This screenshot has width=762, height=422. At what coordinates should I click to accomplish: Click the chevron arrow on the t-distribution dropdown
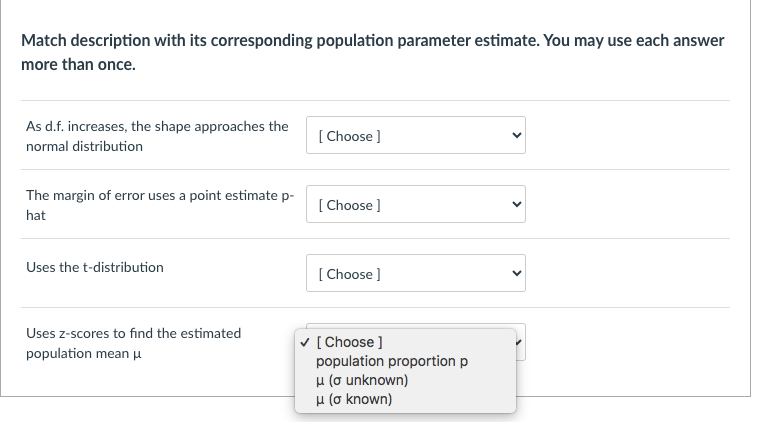coord(516,274)
